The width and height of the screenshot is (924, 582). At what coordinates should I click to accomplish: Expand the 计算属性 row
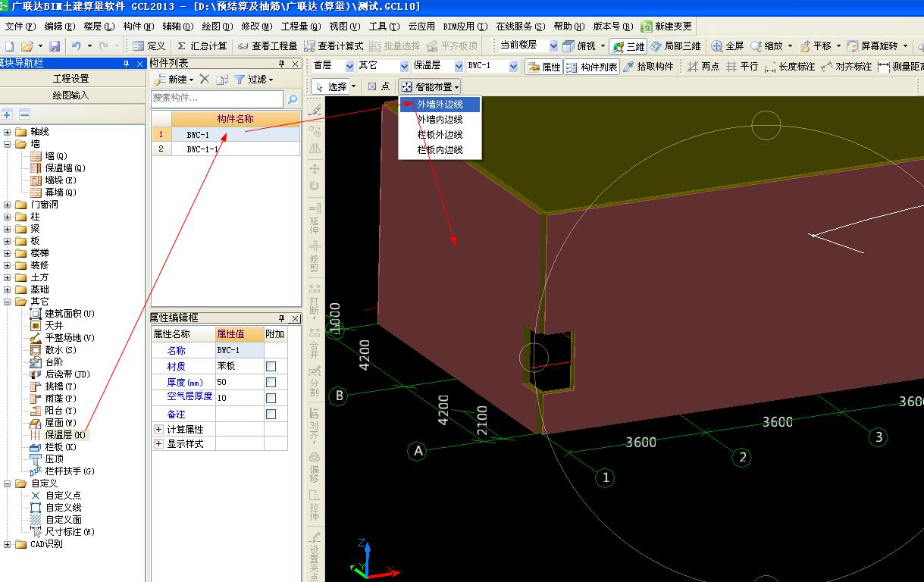click(159, 430)
